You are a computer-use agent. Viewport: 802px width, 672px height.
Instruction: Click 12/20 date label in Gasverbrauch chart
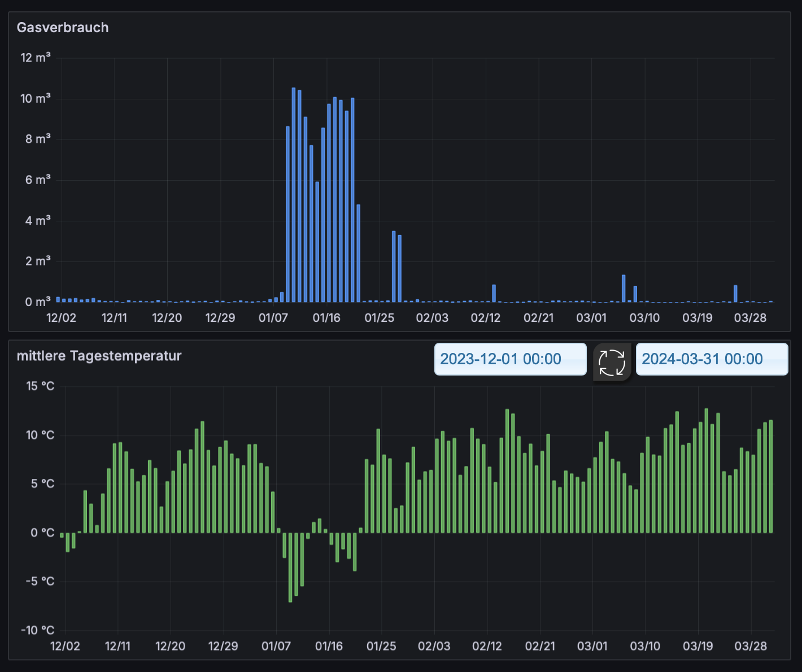pos(167,318)
